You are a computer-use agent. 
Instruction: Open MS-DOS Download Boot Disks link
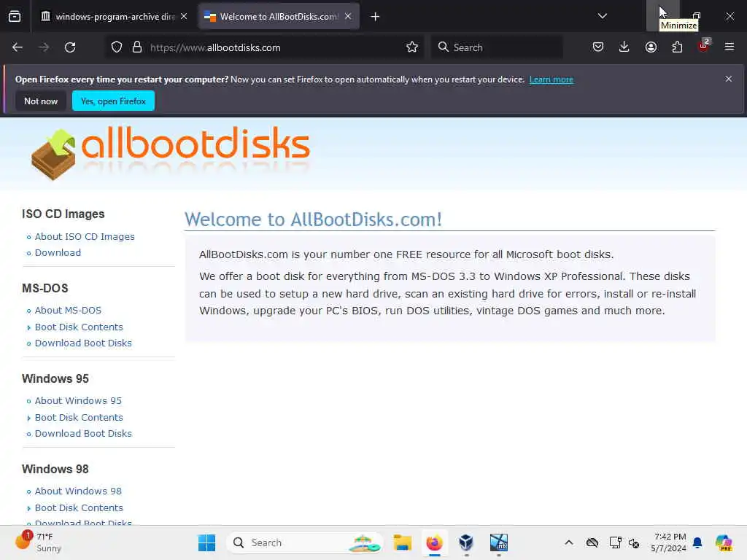click(83, 343)
